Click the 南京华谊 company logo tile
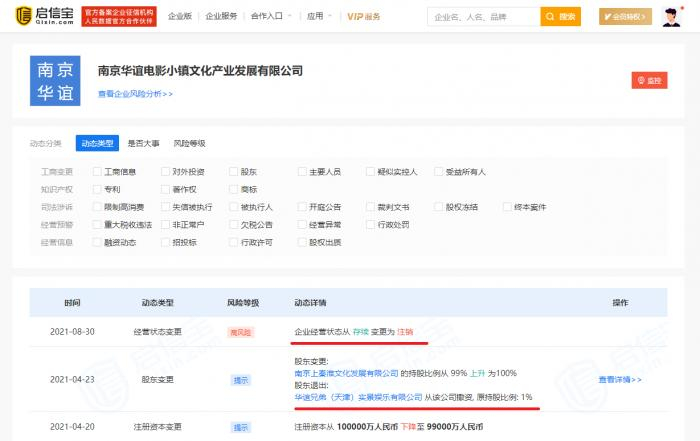This screenshot has height=441, width=700. 54,81
